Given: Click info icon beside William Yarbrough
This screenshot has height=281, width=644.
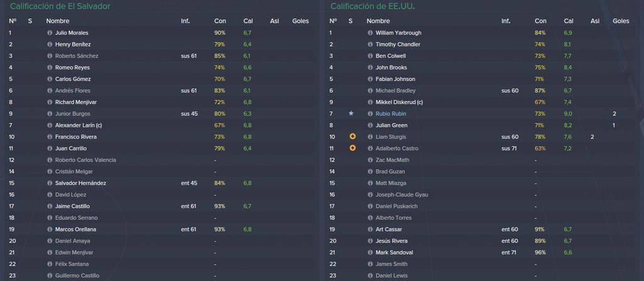Looking at the screenshot, I should 370,33.
